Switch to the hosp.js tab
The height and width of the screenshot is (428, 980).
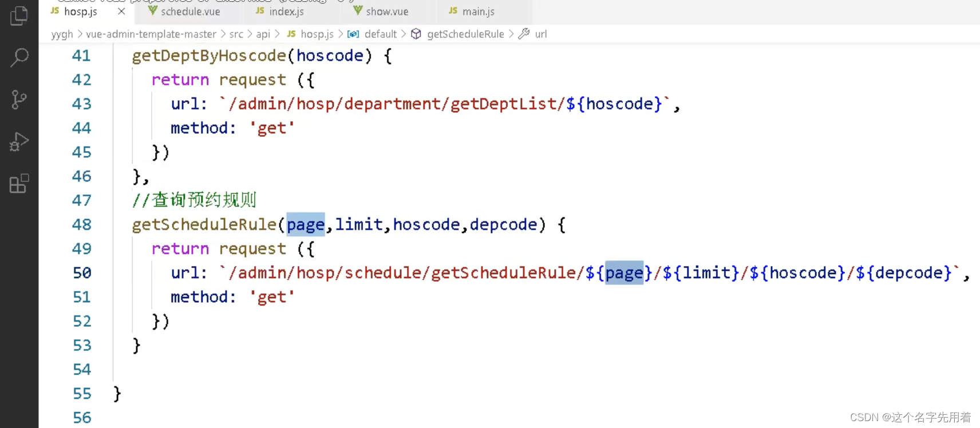point(80,11)
